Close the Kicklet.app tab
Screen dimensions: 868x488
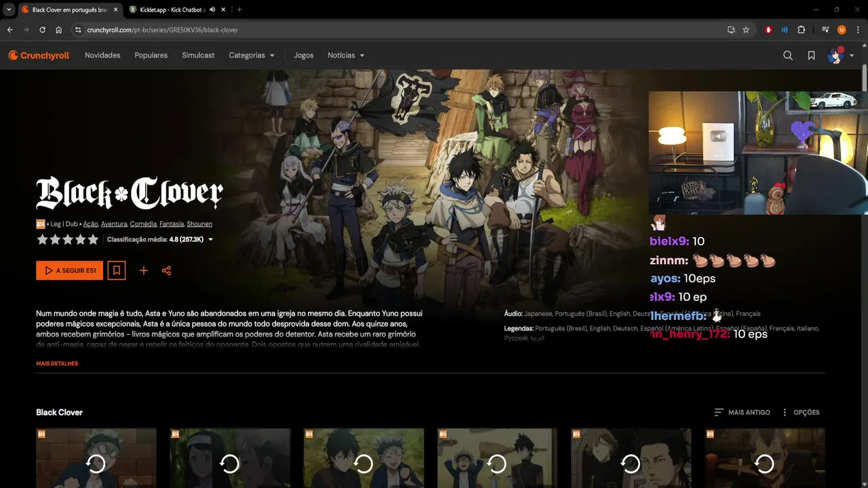coord(223,9)
